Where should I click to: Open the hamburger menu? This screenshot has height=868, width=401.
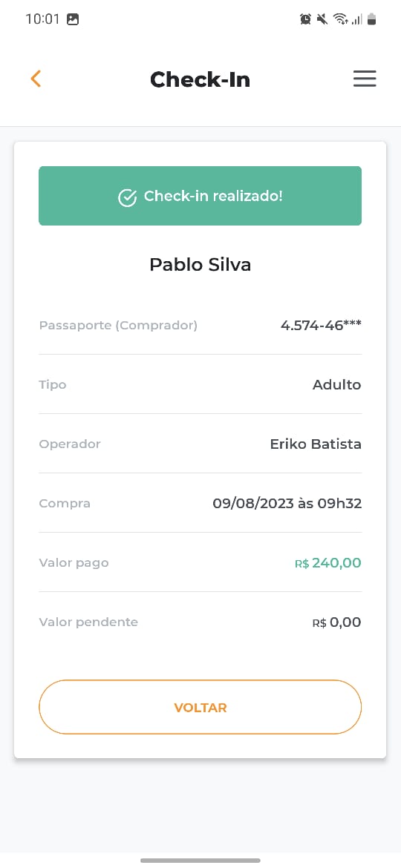(365, 79)
